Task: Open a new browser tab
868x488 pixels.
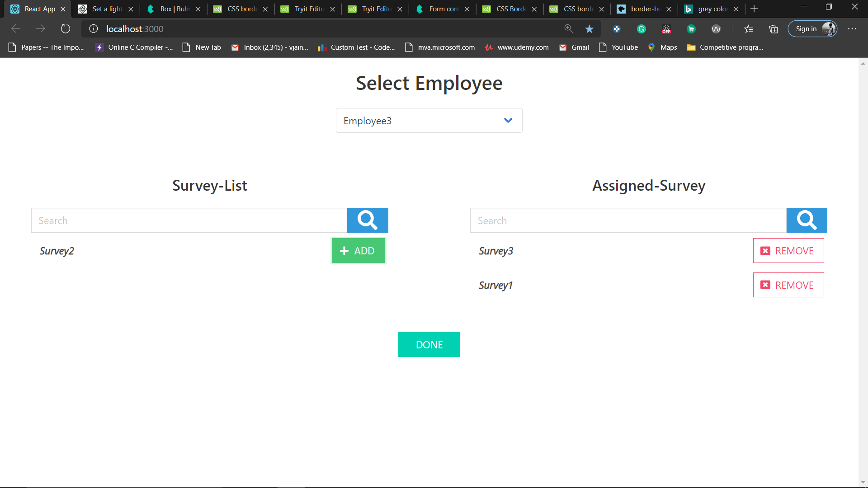Action: [754, 9]
